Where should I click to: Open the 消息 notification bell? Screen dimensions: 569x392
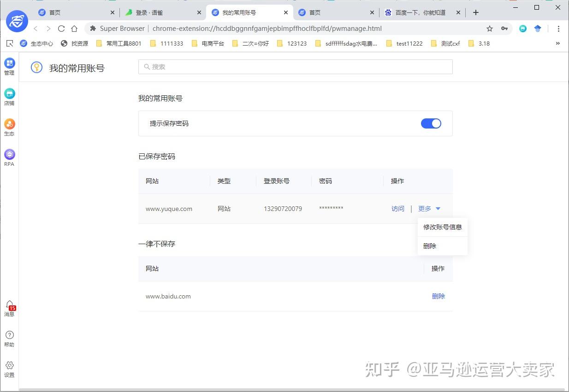point(9,308)
